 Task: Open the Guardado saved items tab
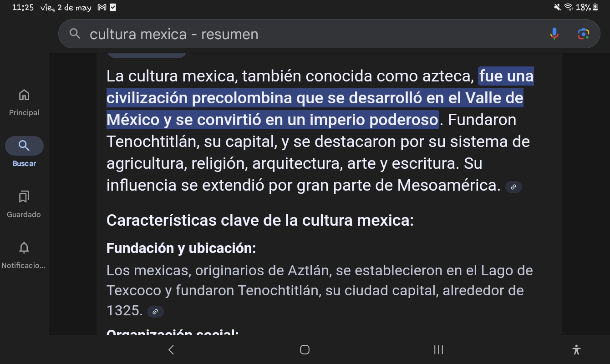(x=24, y=203)
